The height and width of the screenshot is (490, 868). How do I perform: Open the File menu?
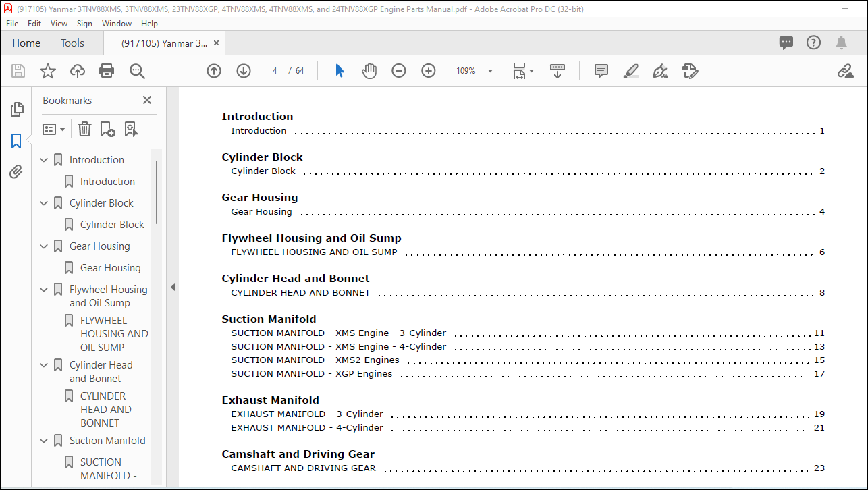coord(12,23)
